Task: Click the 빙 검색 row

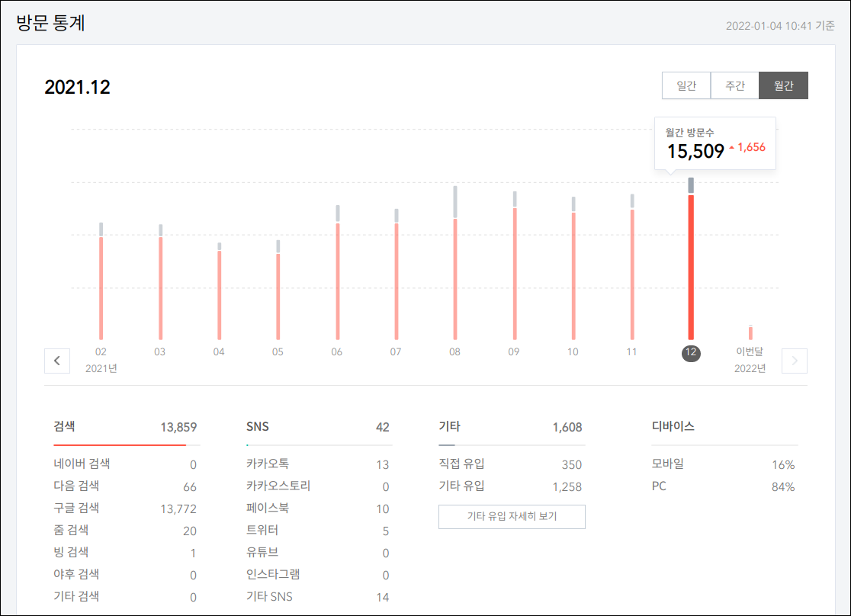Action: click(x=125, y=553)
